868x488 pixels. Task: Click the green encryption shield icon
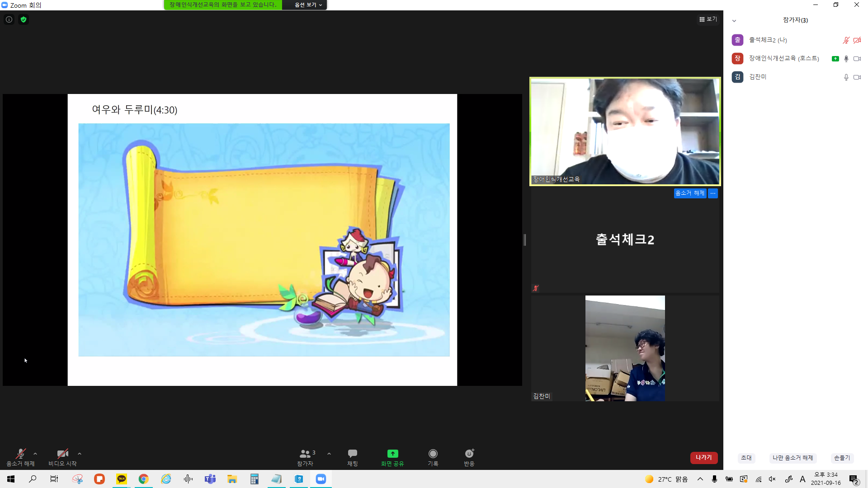tap(24, 19)
